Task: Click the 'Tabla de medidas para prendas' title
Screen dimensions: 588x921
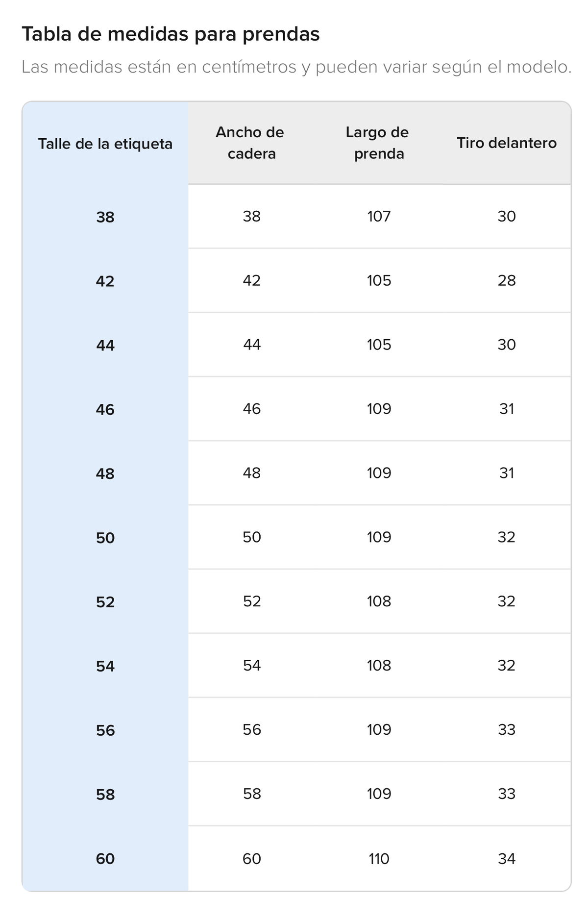Action: 171,34
